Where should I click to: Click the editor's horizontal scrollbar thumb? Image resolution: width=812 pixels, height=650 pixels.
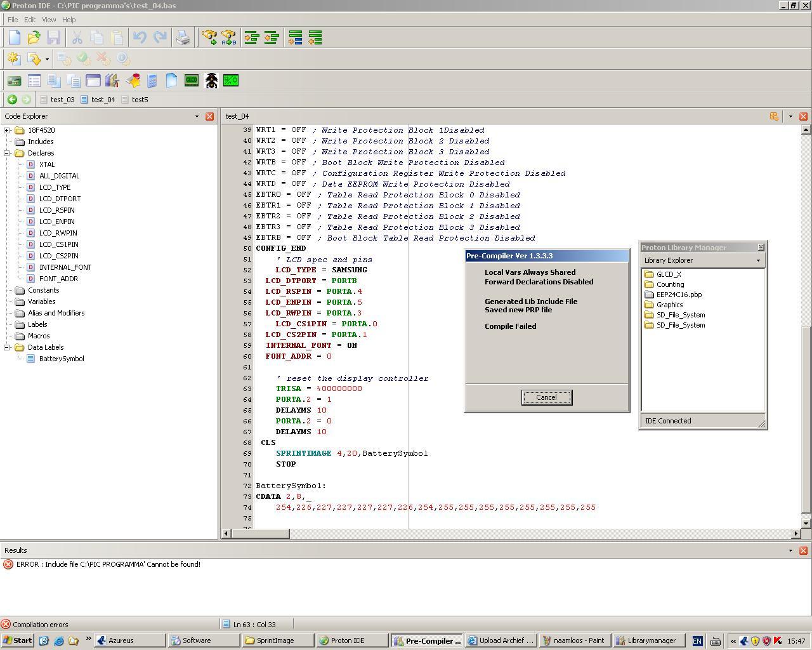260,533
